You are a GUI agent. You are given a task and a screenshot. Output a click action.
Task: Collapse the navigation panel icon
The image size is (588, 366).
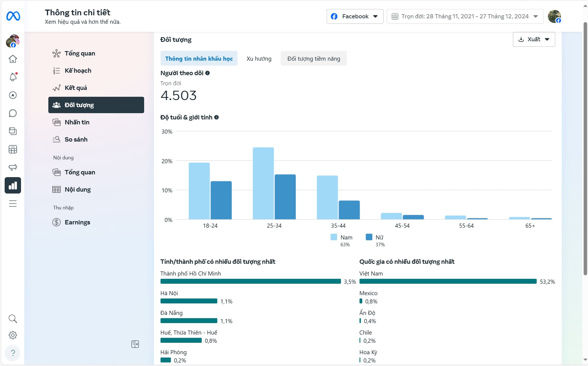coord(135,344)
